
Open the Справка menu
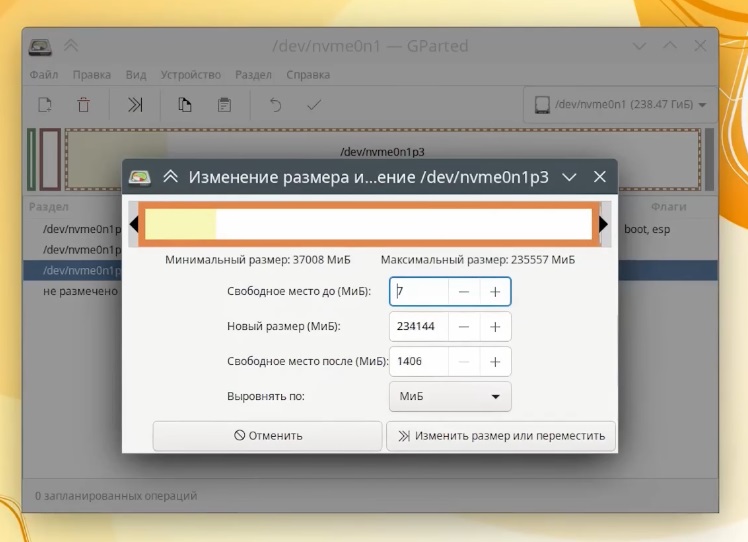[308, 75]
